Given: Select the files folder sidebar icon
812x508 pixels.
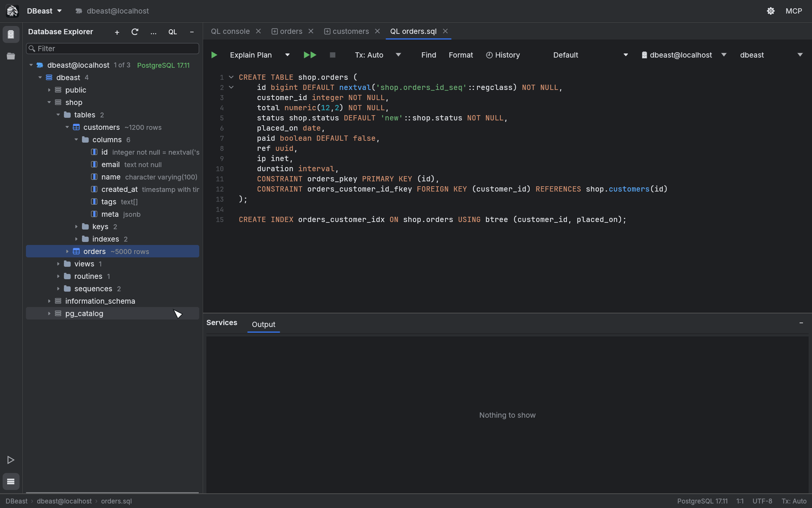Looking at the screenshot, I should (11, 56).
